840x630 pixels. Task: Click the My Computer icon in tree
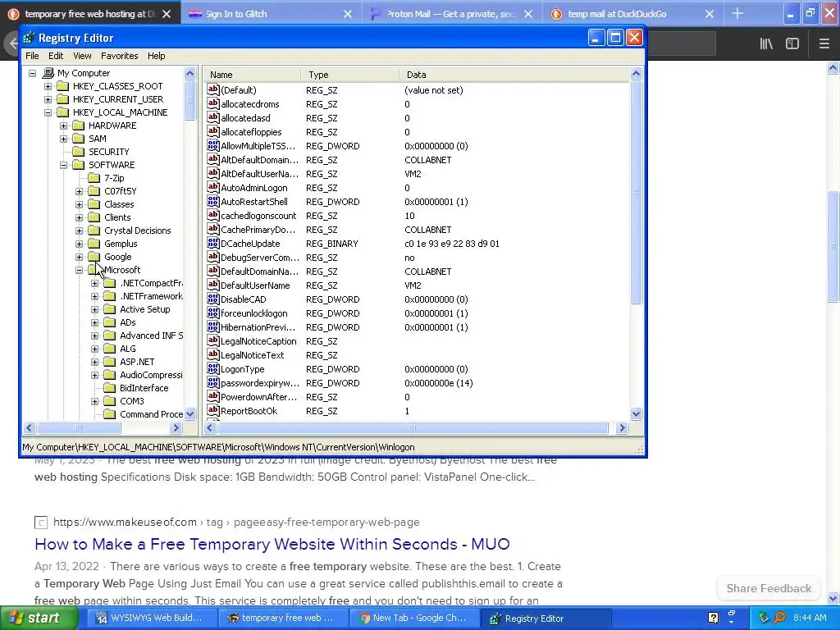[x=48, y=73]
